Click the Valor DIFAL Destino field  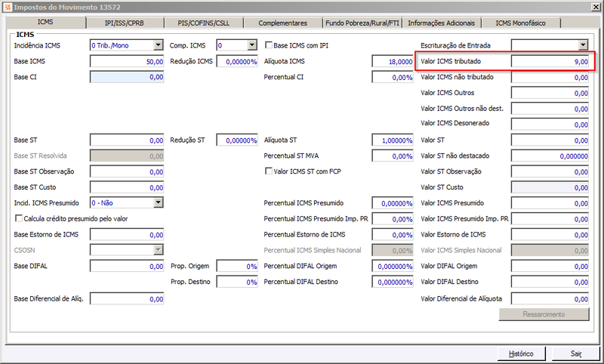[x=550, y=282]
